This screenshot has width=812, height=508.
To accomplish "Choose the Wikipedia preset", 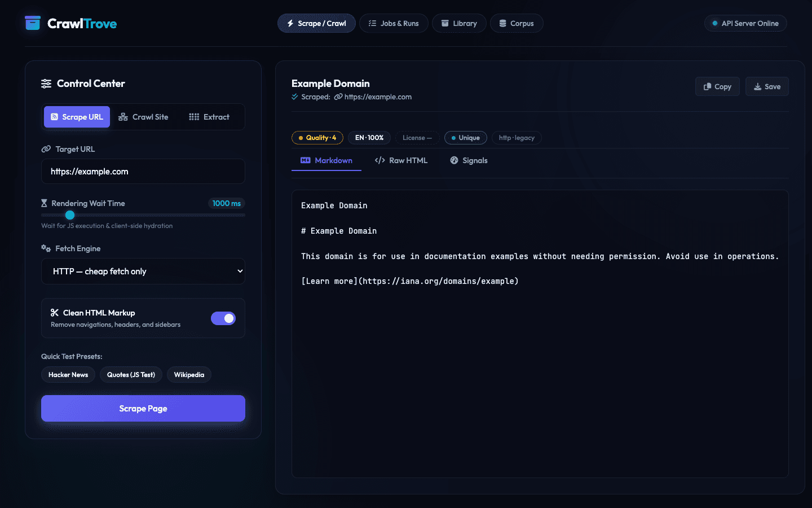I will [x=189, y=375].
